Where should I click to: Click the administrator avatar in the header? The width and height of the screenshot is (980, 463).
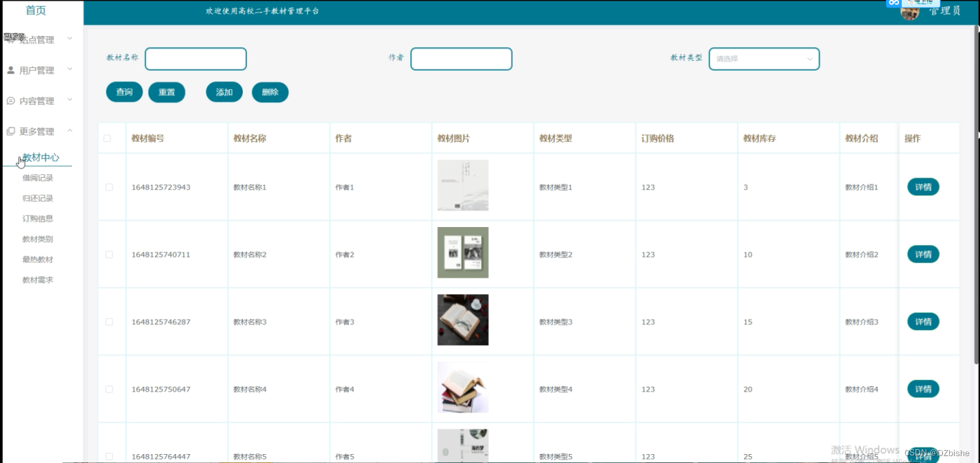[x=910, y=12]
